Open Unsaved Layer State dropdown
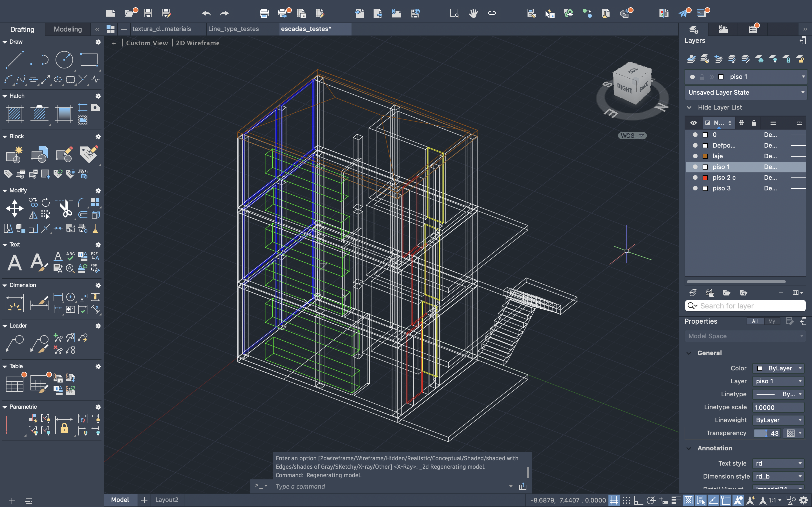This screenshot has height=507, width=812. [x=745, y=93]
